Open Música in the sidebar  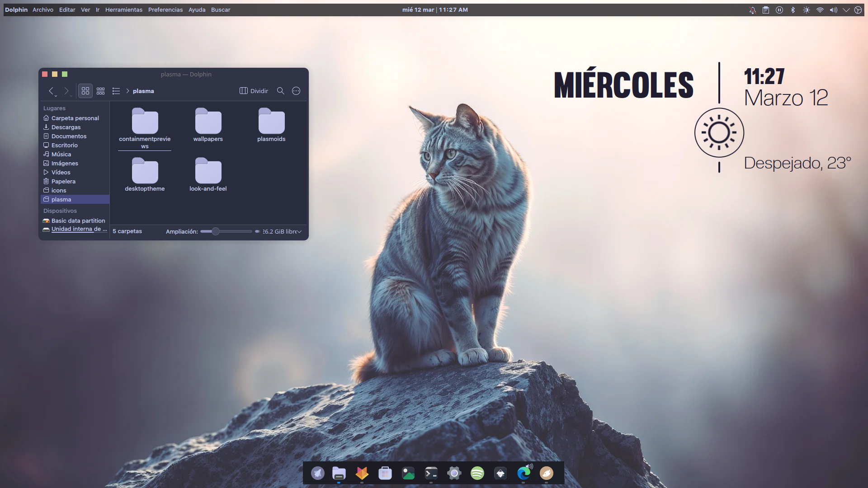75,154
